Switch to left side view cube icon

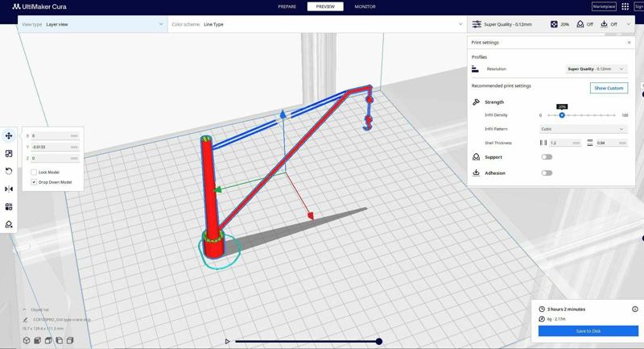[x=59, y=340]
